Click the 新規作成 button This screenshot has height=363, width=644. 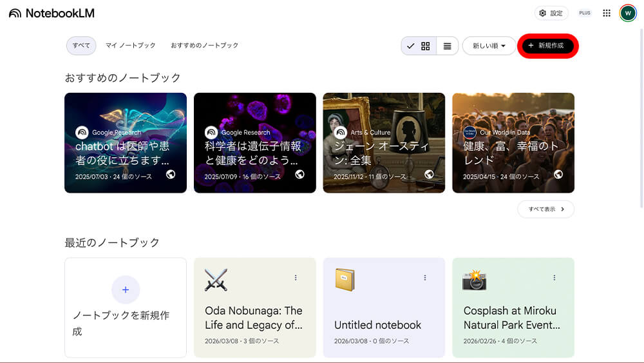[547, 46]
